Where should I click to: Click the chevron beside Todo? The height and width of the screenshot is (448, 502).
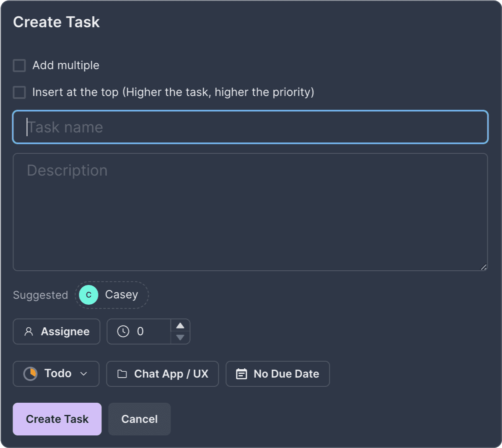coord(83,374)
